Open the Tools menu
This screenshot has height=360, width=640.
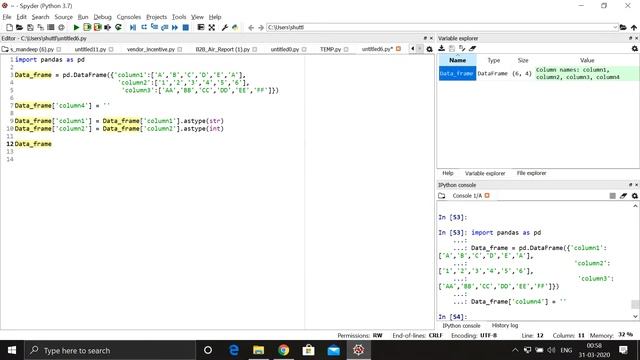[179, 17]
